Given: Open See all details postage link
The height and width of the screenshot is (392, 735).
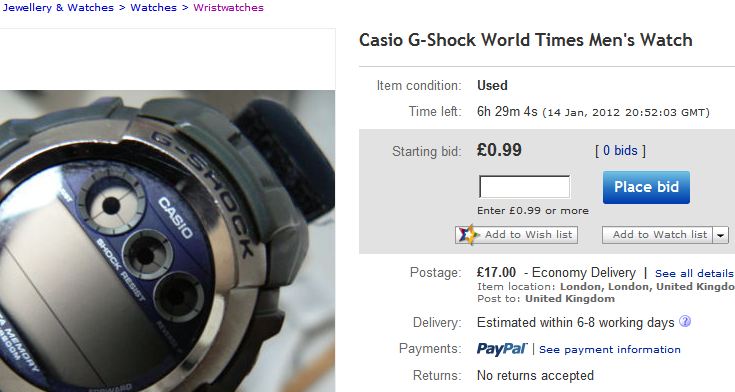Looking at the screenshot, I should click(694, 273).
